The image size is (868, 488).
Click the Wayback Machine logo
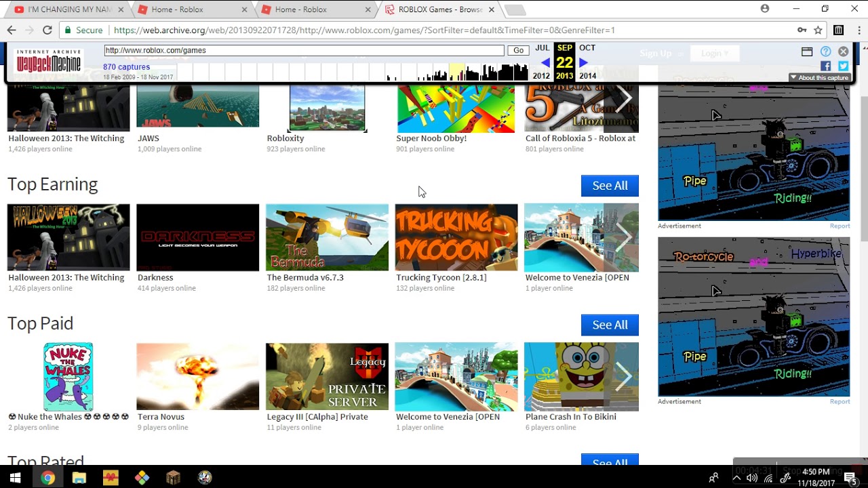(x=48, y=62)
